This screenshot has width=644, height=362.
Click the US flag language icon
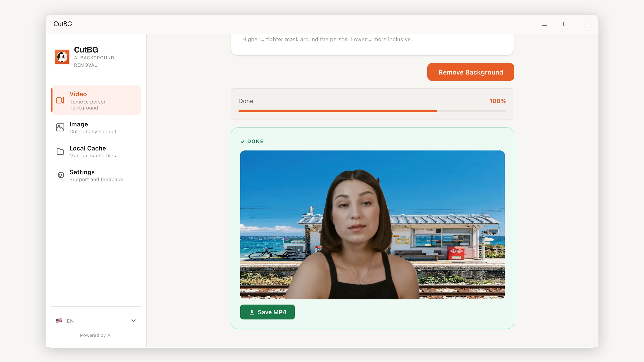59,321
